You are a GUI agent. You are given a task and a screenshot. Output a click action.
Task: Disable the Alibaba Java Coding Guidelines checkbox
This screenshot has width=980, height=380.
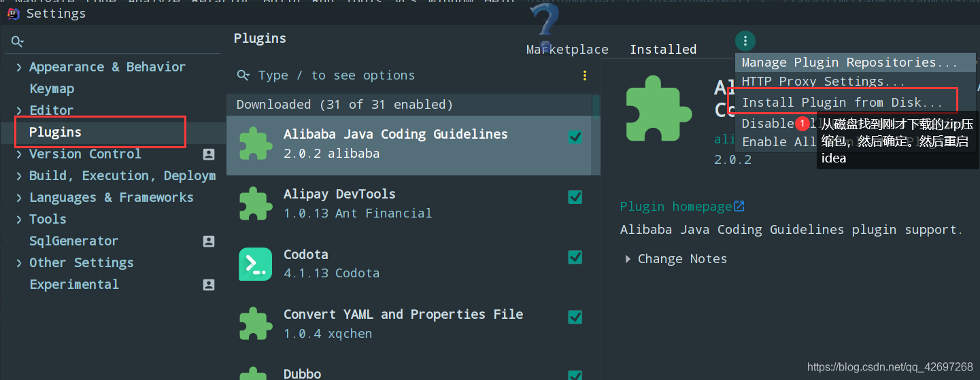[575, 137]
